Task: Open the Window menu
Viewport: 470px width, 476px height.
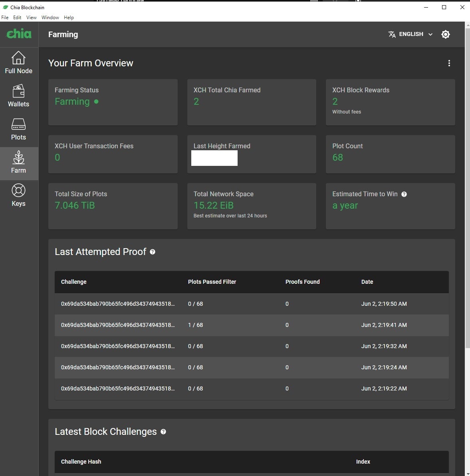Action: click(x=50, y=18)
